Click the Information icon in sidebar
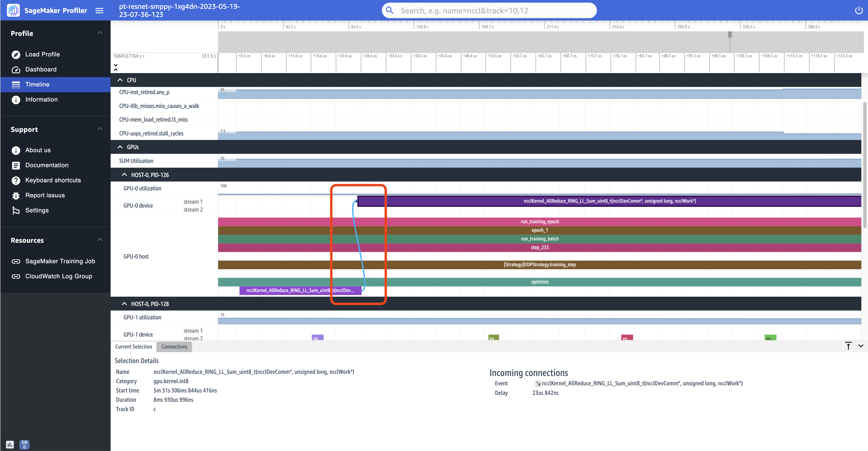 16,99
